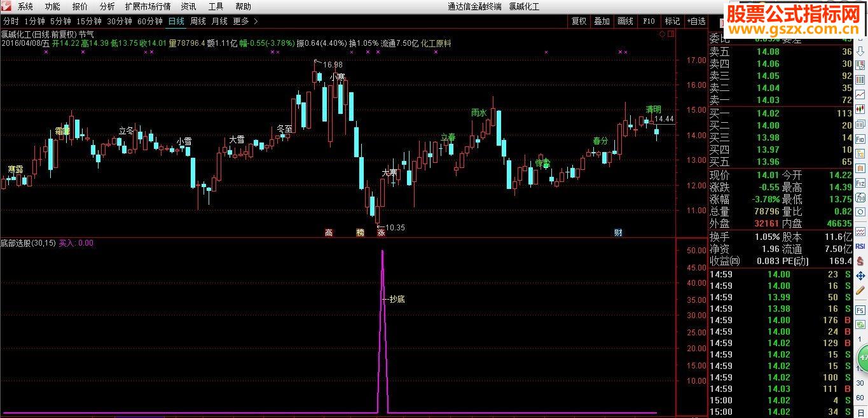Click the blue 财 marker below the chart
The image size is (868, 418).
click(x=618, y=233)
